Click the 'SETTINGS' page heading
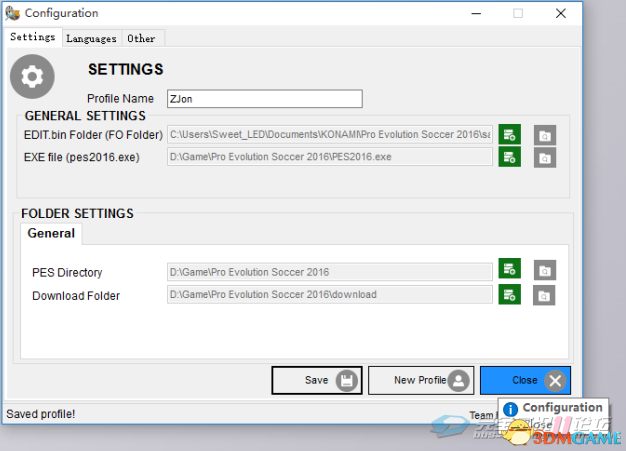Screen dimensions: 626x451 click(x=126, y=69)
